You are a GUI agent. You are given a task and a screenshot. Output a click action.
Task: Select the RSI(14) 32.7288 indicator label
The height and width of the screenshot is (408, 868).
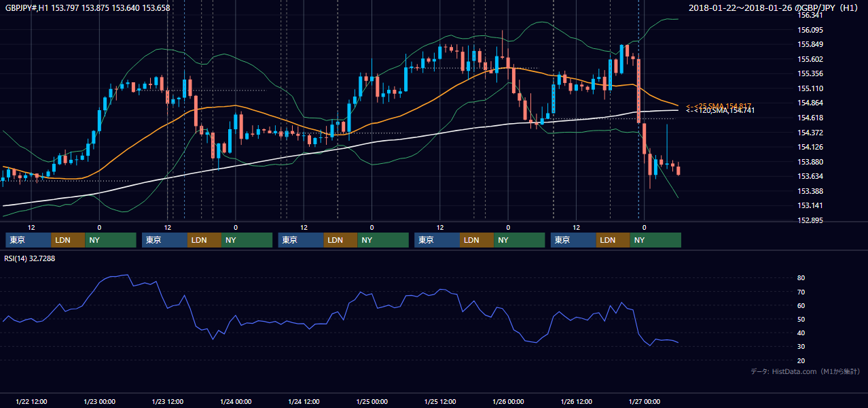(x=30, y=258)
